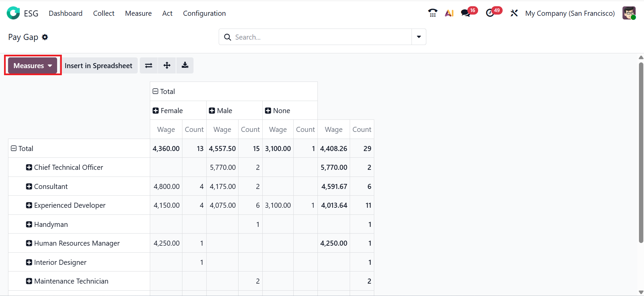
Task: Open the Measure menu
Action: 138,13
